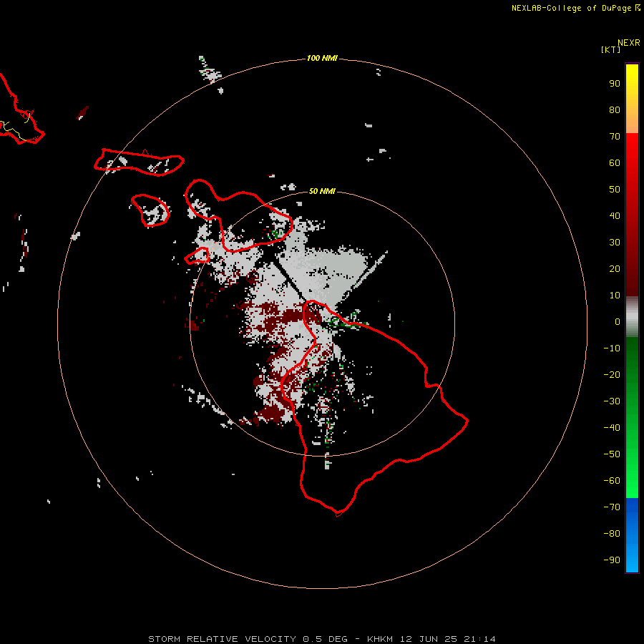
Task: Click the 20 knot scale label
Action: 615,269
